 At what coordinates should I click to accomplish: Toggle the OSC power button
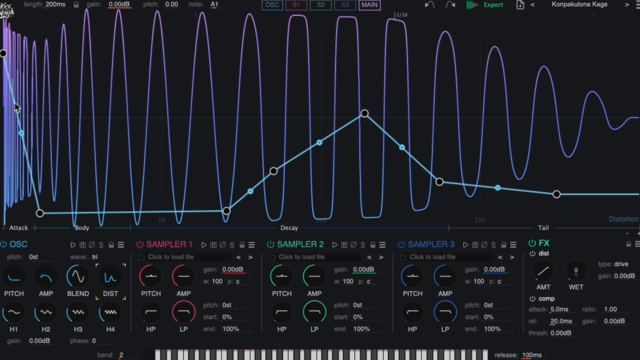(x=4, y=244)
